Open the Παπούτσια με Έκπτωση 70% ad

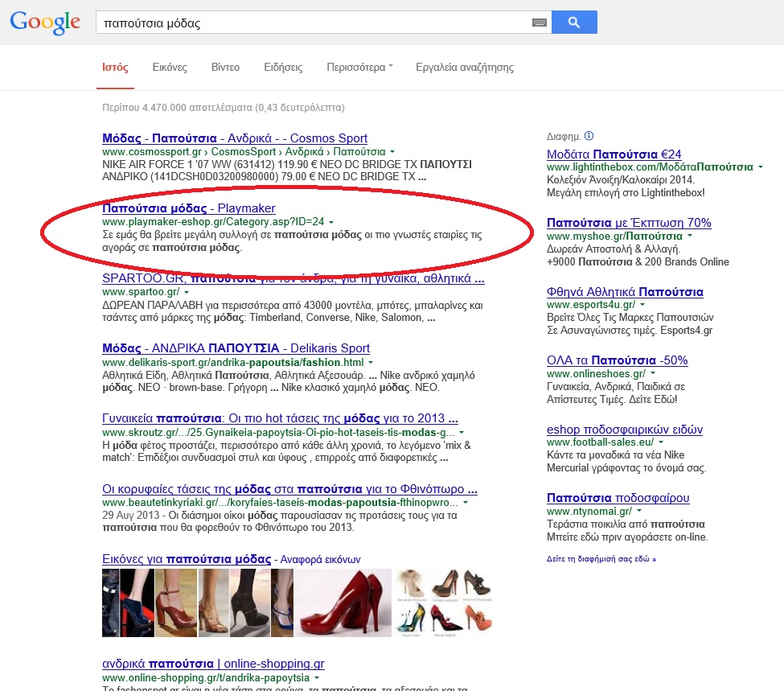[x=629, y=223]
